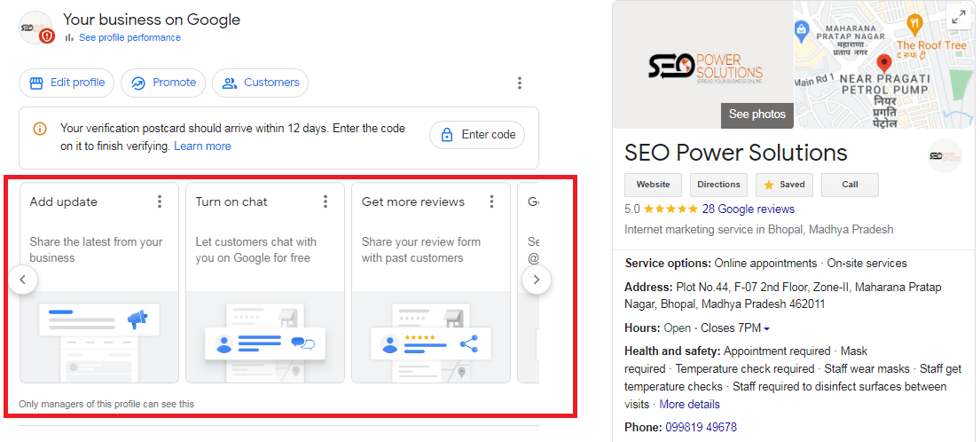Image resolution: width=980 pixels, height=442 pixels.
Task: Open the Customers button
Action: 260,83
